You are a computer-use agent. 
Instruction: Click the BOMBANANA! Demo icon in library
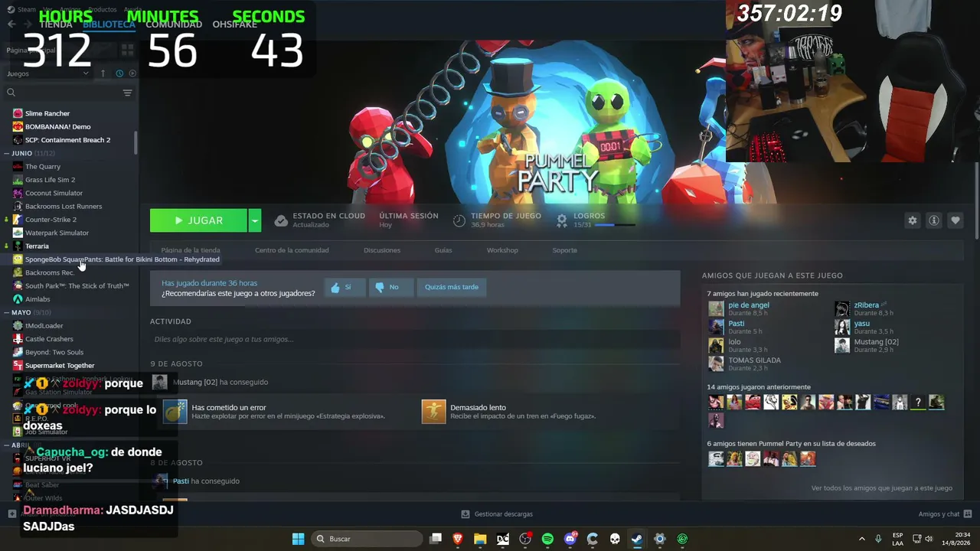18,126
